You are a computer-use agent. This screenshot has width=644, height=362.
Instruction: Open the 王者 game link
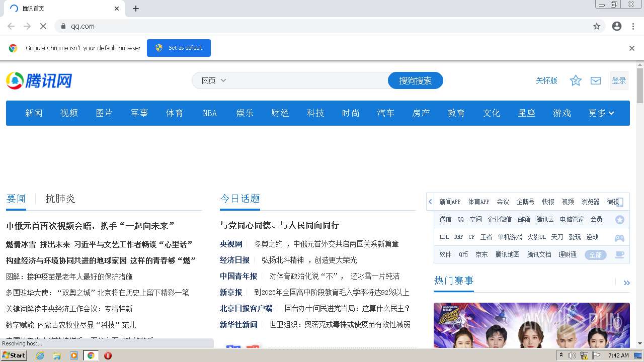pyautogui.click(x=486, y=237)
